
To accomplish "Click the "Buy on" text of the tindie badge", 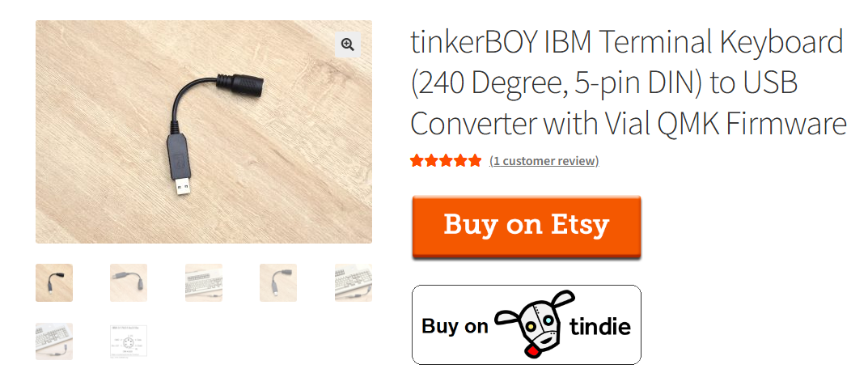I will tap(455, 326).
